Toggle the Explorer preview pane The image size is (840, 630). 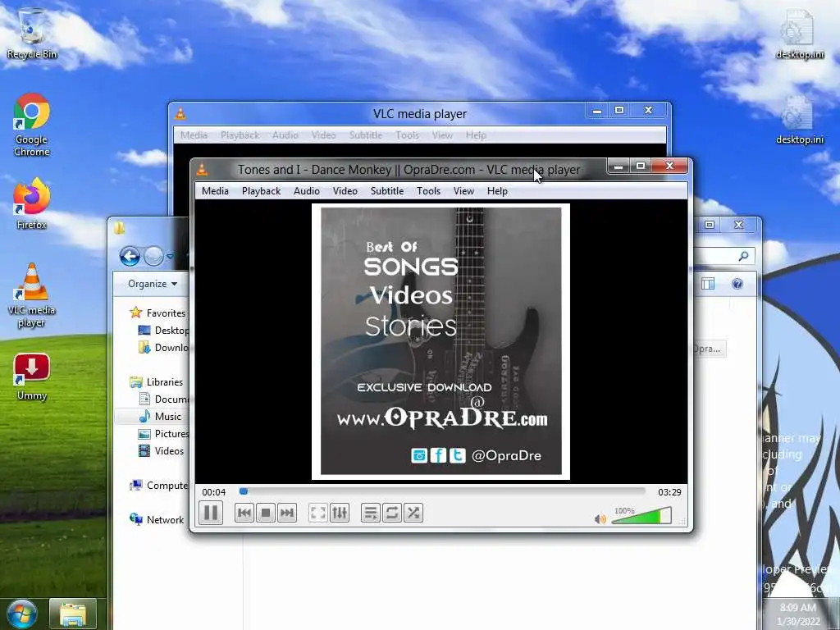708,283
